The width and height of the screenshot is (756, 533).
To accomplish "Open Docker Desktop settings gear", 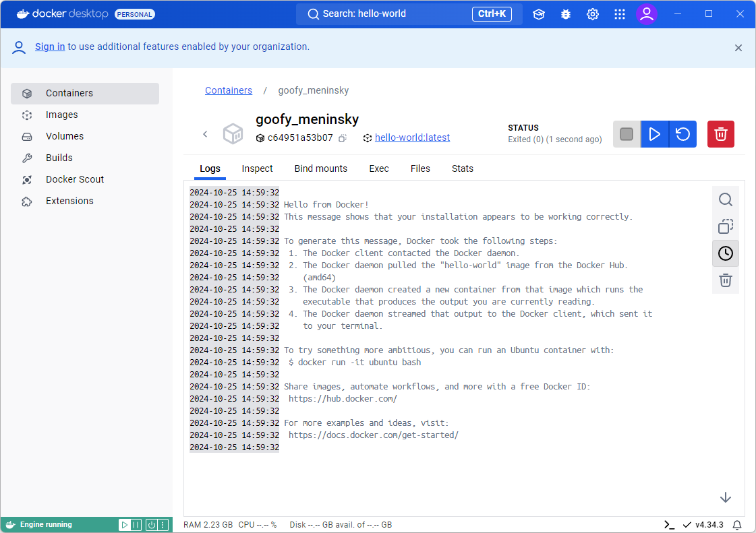I will (593, 14).
